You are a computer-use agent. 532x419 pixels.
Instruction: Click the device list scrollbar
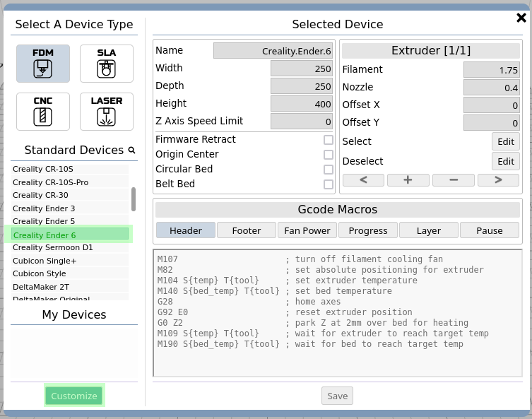coord(134,199)
